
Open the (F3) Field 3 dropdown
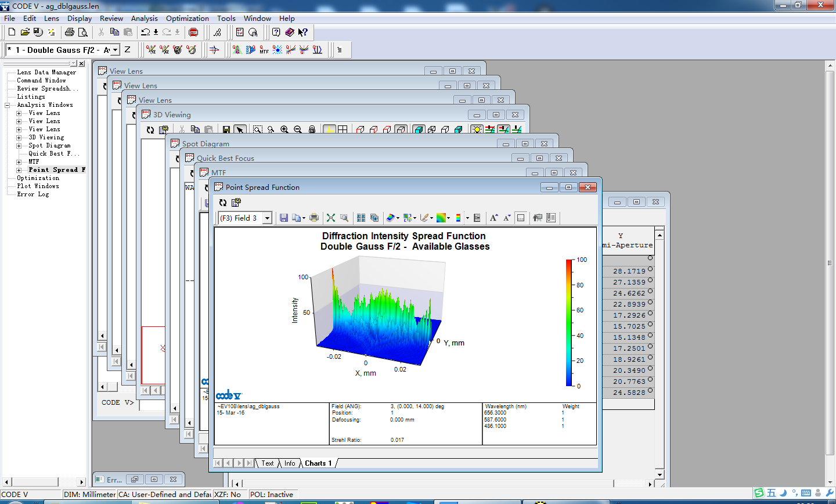[268, 218]
